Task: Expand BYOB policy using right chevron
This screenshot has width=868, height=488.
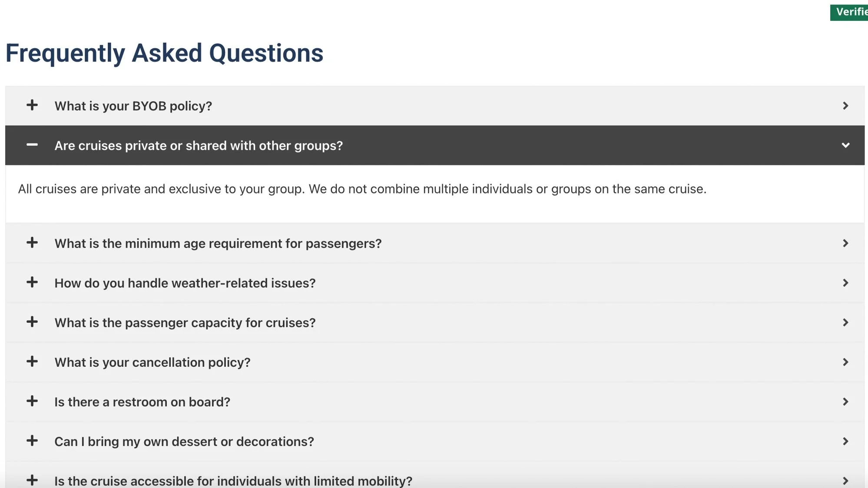Action: (845, 106)
